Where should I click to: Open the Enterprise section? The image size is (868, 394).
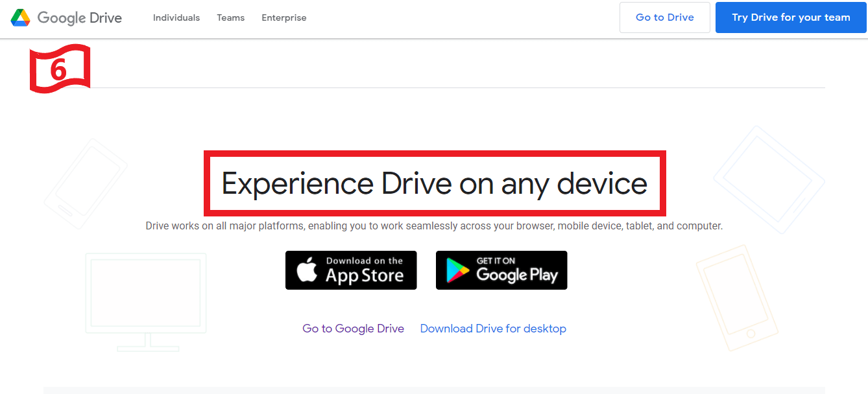(283, 17)
